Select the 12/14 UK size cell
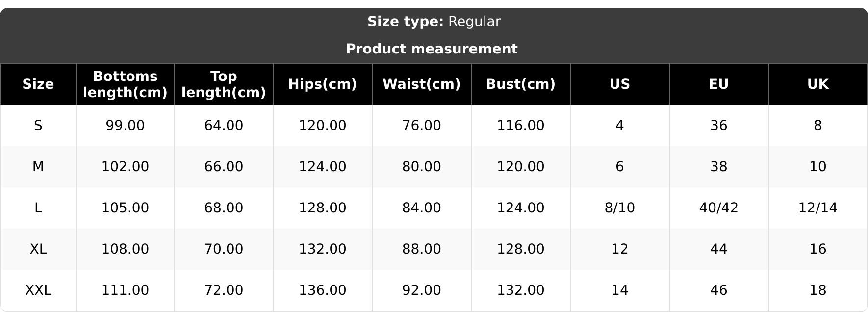 pyautogui.click(x=817, y=208)
